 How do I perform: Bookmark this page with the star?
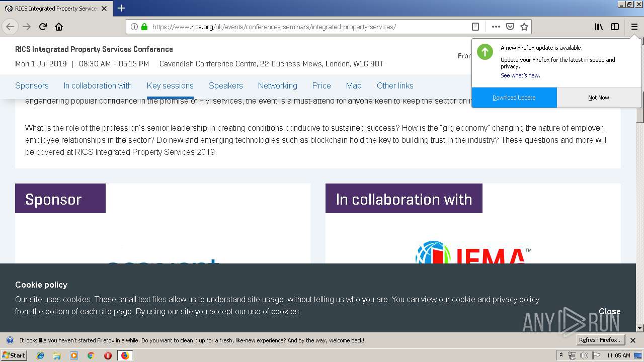(524, 27)
